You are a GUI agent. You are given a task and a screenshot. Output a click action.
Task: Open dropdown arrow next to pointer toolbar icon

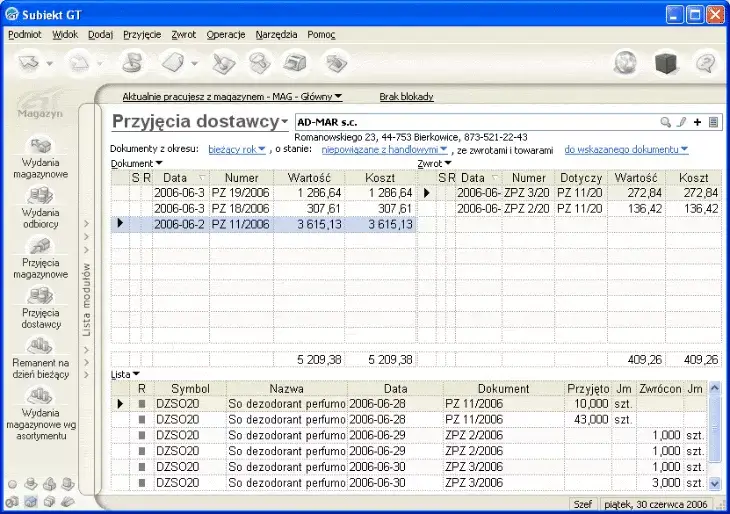click(x=49, y=63)
